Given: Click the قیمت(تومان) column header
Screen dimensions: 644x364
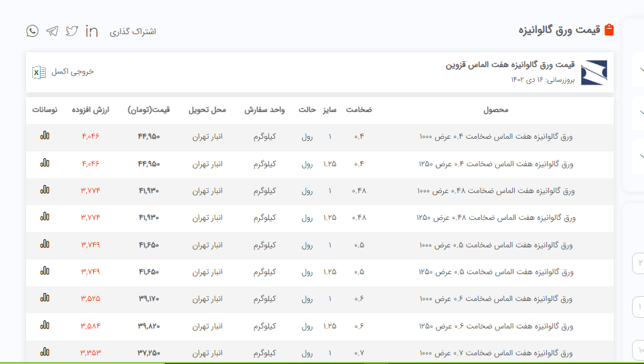Looking at the screenshot, I should [149, 109].
